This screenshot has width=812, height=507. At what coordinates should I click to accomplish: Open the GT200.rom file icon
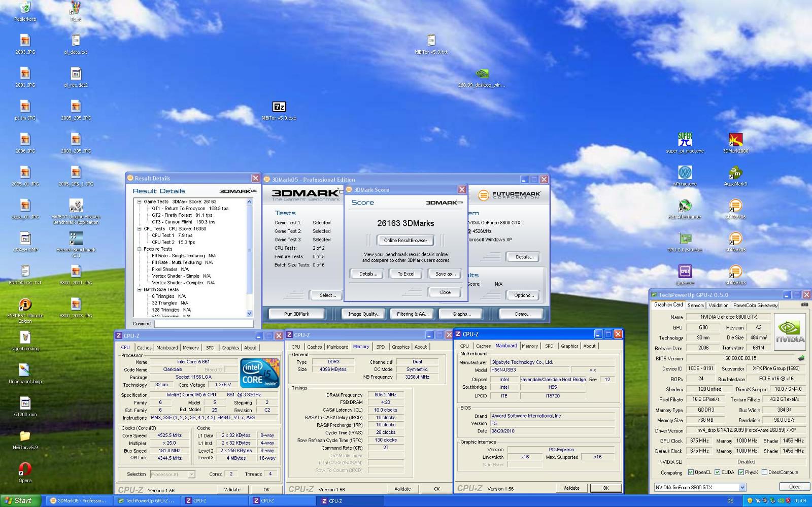pyautogui.click(x=25, y=407)
